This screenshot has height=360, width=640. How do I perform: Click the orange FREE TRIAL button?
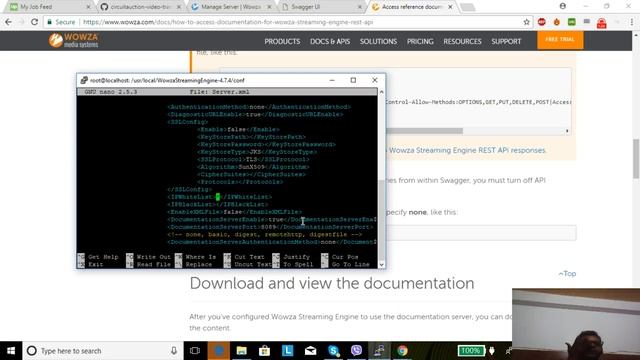(x=560, y=40)
